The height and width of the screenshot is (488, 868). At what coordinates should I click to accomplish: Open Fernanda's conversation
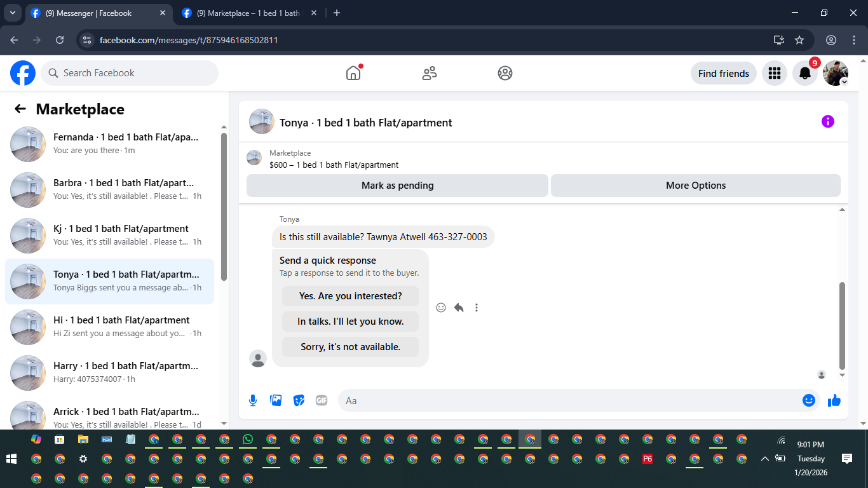click(x=109, y=144)
